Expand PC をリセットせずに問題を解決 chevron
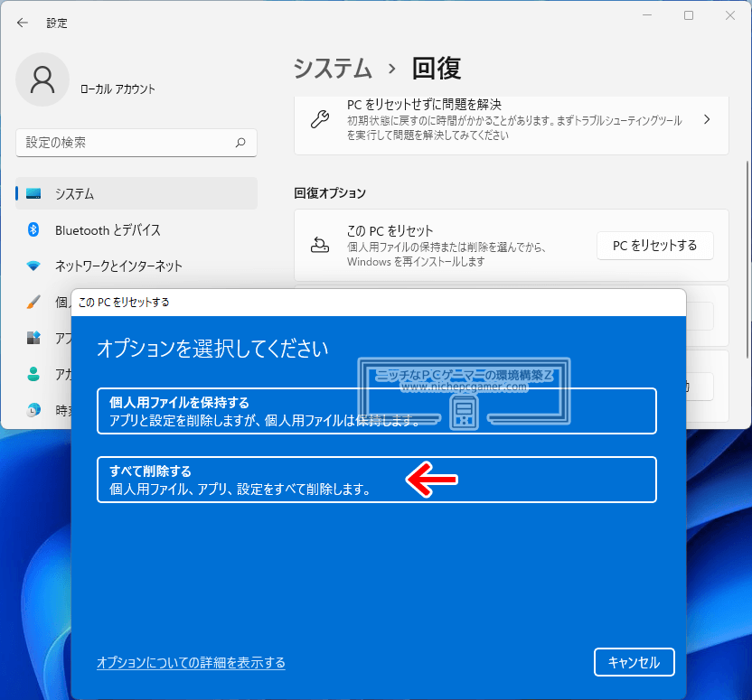Image resolution: width=752 pixels, height=700 pixels. click(x=707, y=119)
